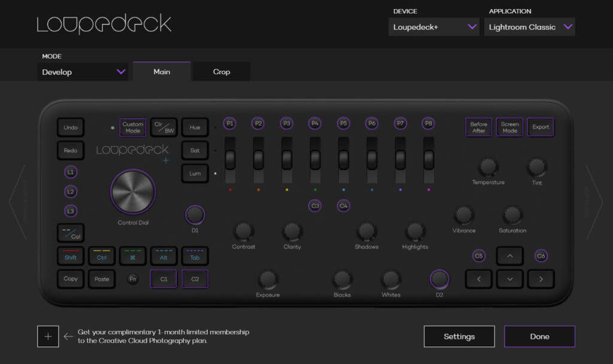Select the Clr/BW key on device
Image resolution: width=613 pixels, height=364 pixels.
coord(163,128)
